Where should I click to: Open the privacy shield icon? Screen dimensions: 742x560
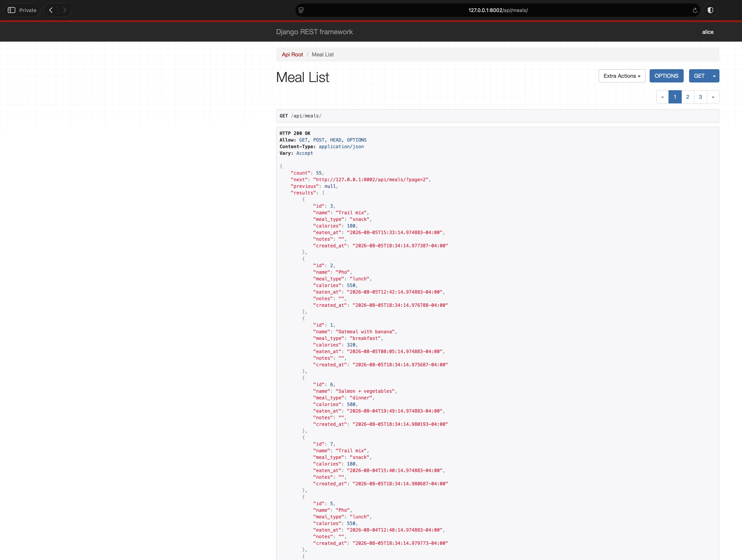tap(710, 10)
